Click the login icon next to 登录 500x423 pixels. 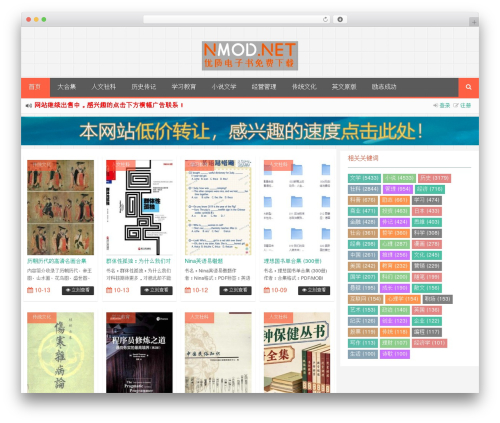click(x=435, y=106)
